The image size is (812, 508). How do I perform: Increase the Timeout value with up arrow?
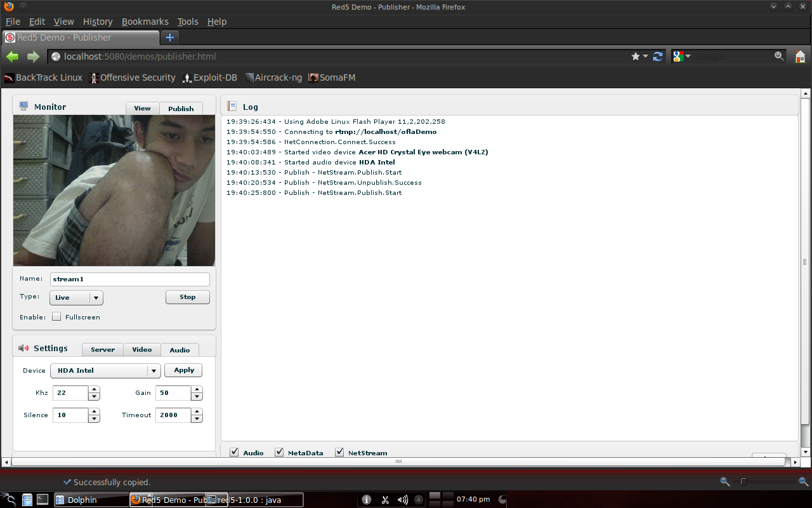pos(197,411)
